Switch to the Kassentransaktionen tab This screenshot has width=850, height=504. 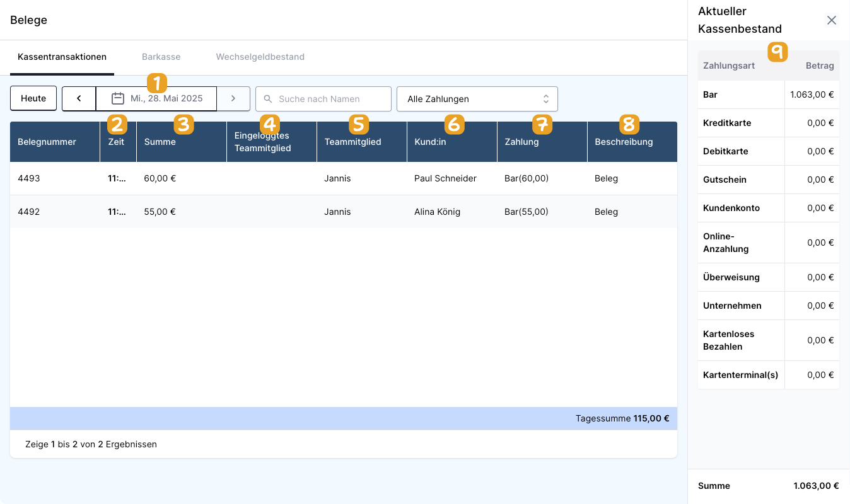point(62,57)
